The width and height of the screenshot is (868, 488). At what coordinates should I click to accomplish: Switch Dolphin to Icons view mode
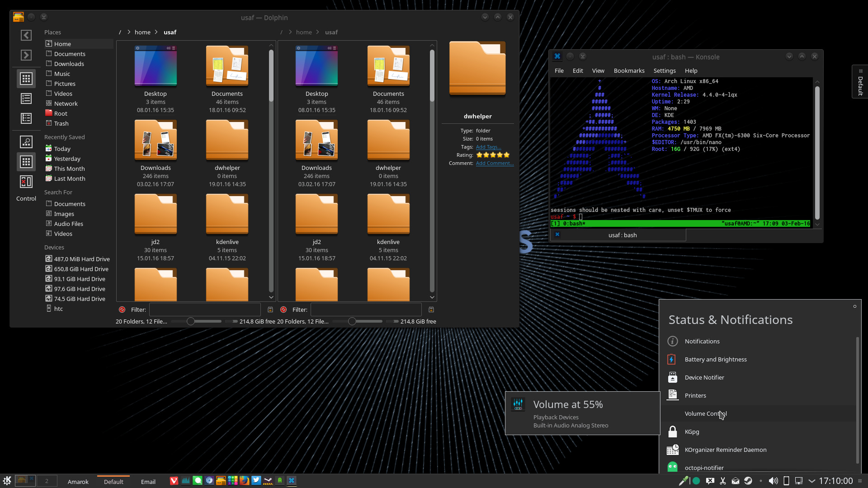pos(26,79)
